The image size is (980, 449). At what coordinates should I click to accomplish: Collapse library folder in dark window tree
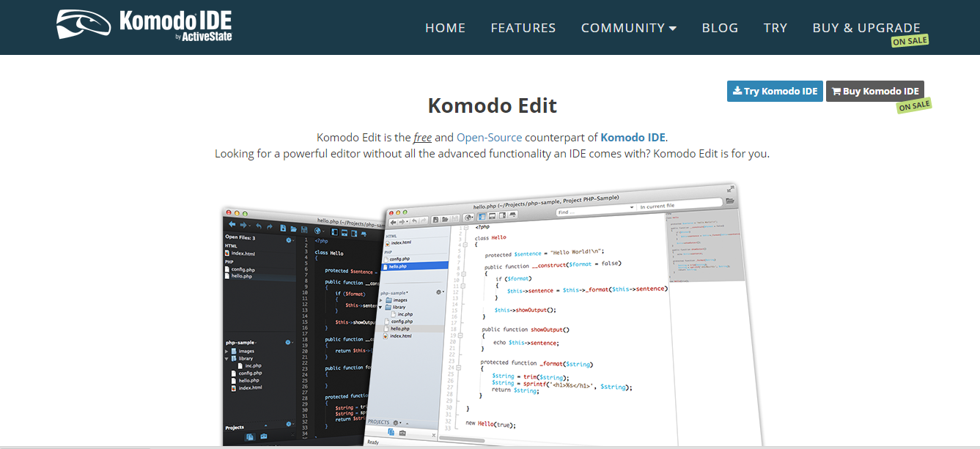click(x=226, y=359)
